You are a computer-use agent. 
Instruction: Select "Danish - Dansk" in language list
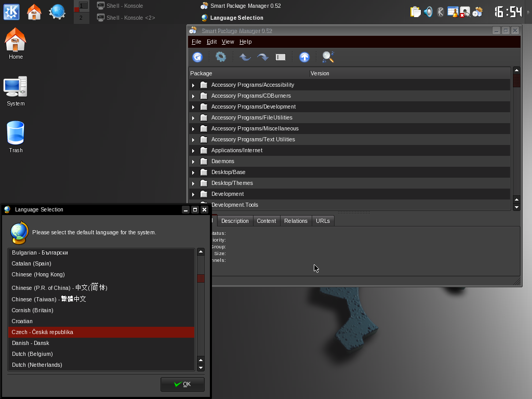pos(101,343)
